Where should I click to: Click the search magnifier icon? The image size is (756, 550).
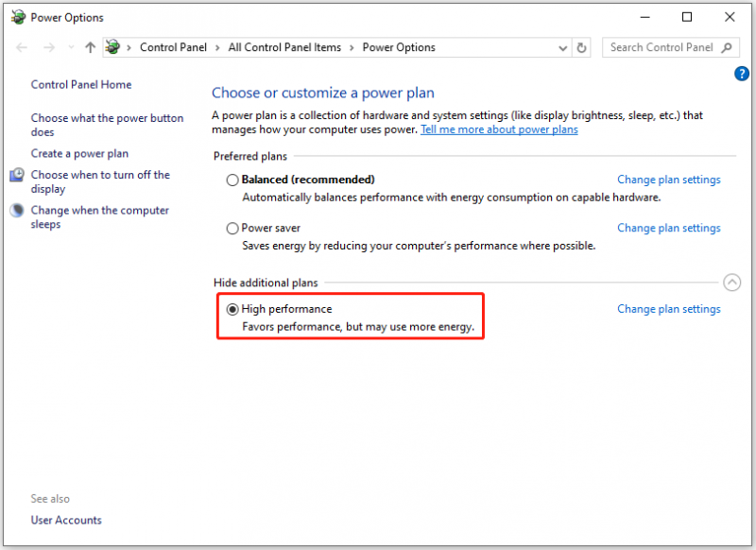tap(727, 47)
